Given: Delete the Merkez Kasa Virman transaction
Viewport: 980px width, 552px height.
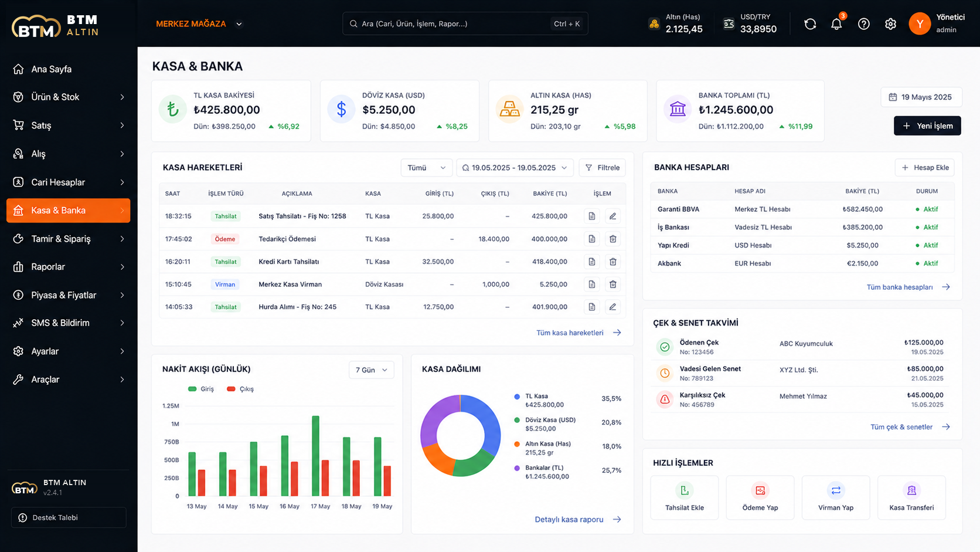Looking at the screenshot, I should [612, 285].
